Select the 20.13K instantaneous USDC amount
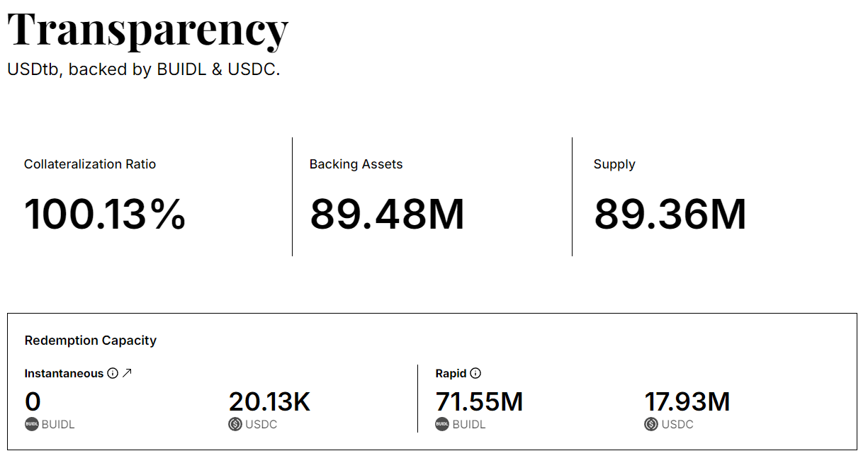The image size is (868, 463). [269, 402]
